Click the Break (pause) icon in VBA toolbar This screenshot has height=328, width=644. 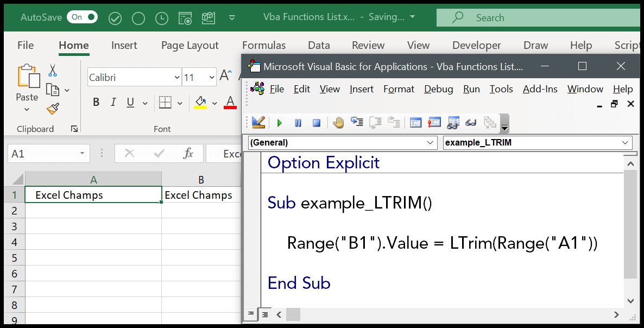(x=298, y=123)
